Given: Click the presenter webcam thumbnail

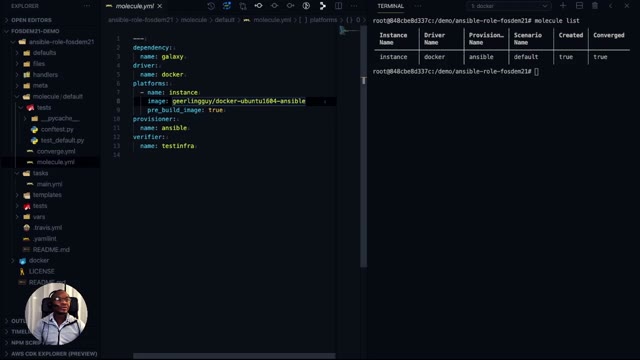Looking at the screenshot, I should (x=56, y=314).
